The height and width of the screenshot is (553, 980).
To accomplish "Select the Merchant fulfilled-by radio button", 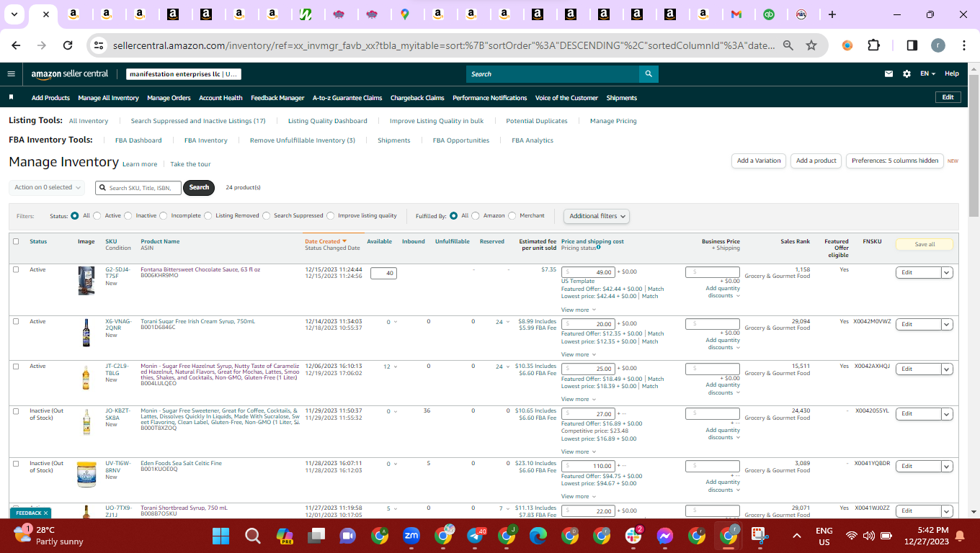I will pos(512,215).
